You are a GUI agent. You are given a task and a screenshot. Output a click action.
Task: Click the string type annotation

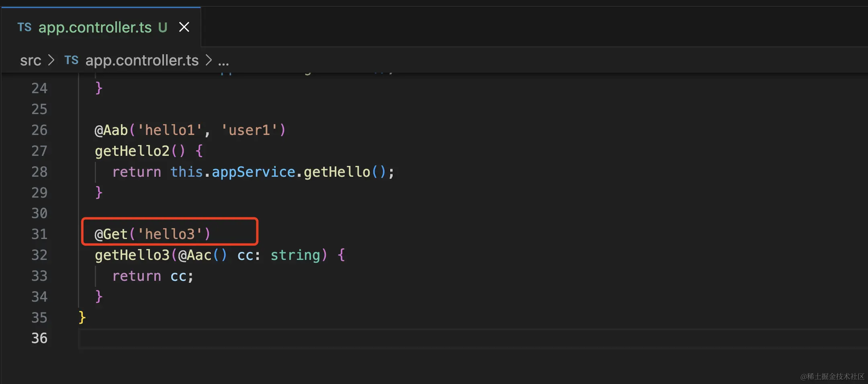pos(295,255)
